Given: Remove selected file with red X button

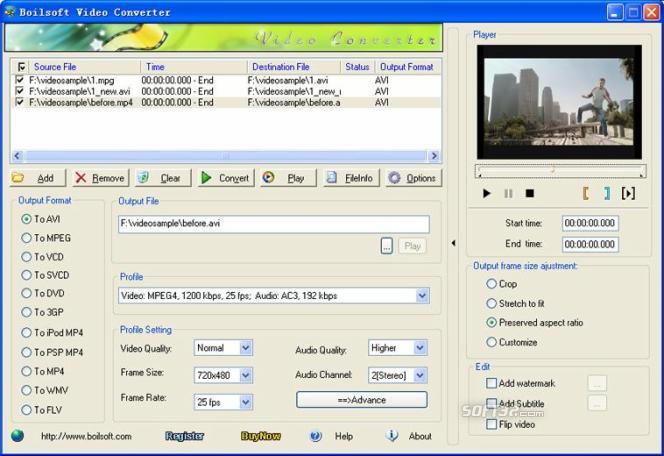Looking at the screenshot, I should tap(101, 178).
